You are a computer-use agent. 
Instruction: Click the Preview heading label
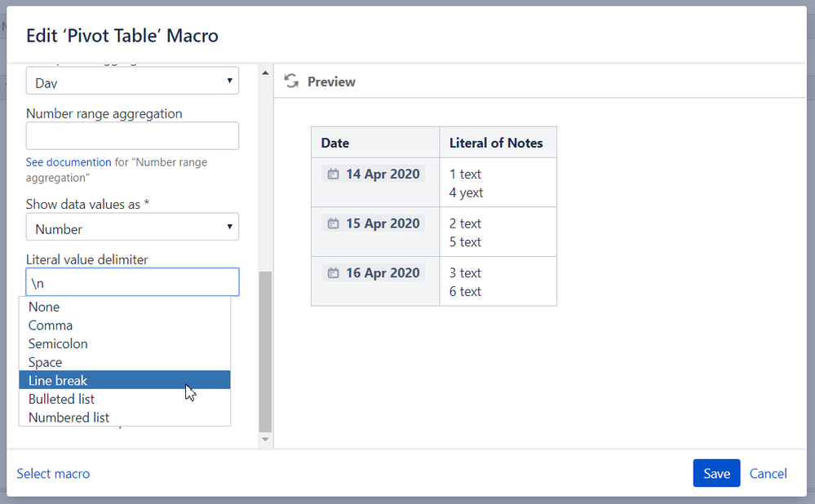(x=331, y=82)
